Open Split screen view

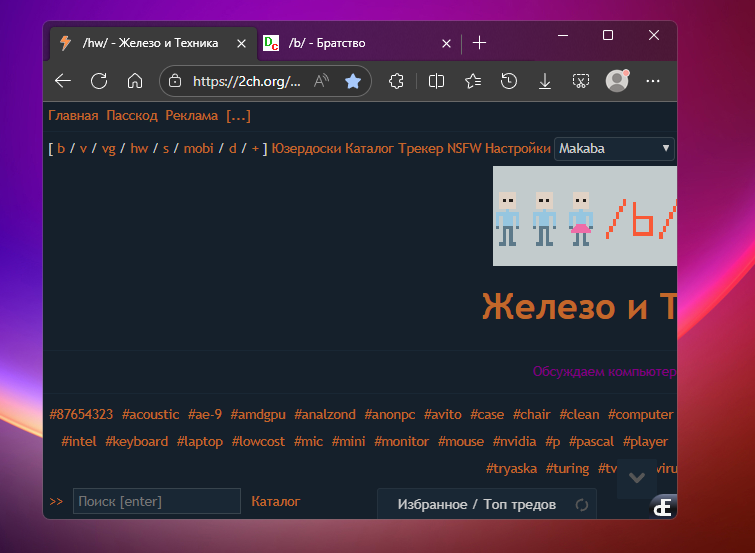pos(436,81)
